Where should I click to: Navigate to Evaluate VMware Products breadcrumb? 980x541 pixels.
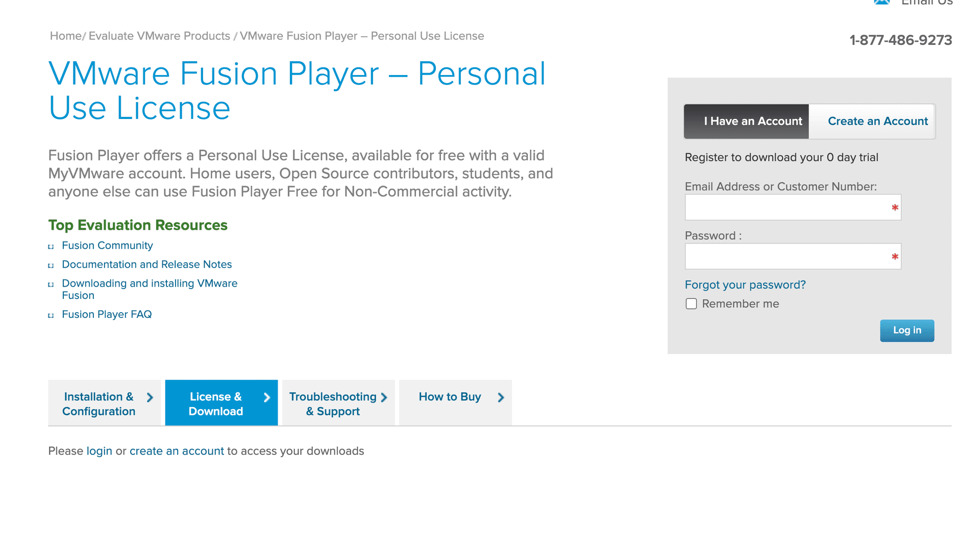(x=159, y=36)
